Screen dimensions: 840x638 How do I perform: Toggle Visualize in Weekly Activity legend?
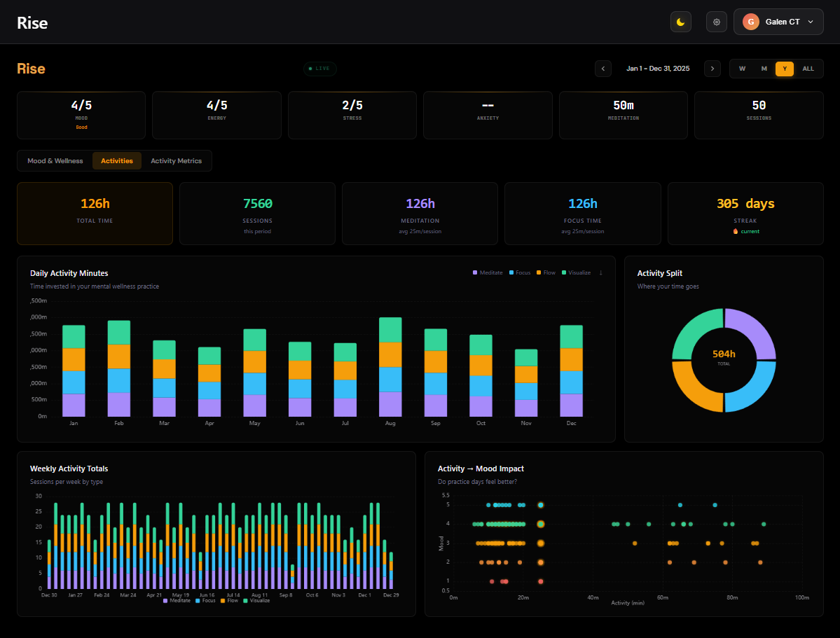click(256, 600)
